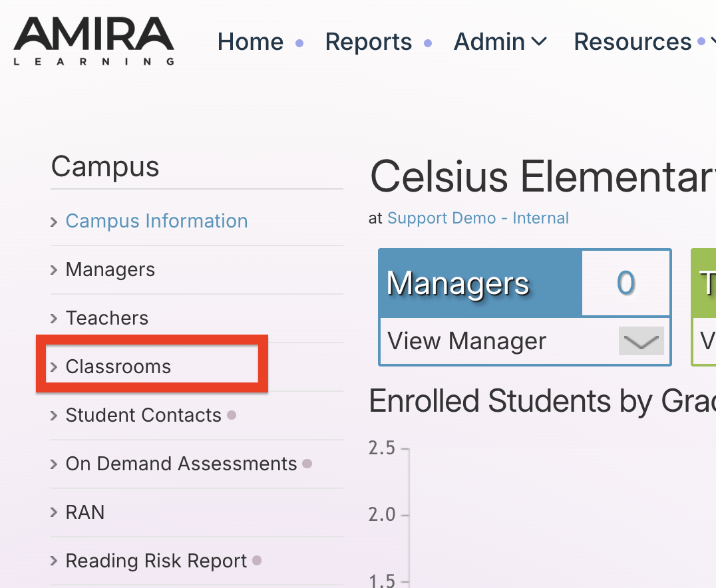Expand the Student Contacts chevron

(x=54, y=414)
